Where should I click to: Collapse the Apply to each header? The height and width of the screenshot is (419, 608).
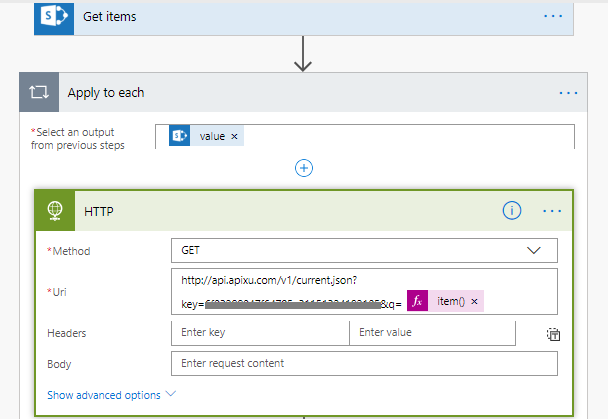300,93
